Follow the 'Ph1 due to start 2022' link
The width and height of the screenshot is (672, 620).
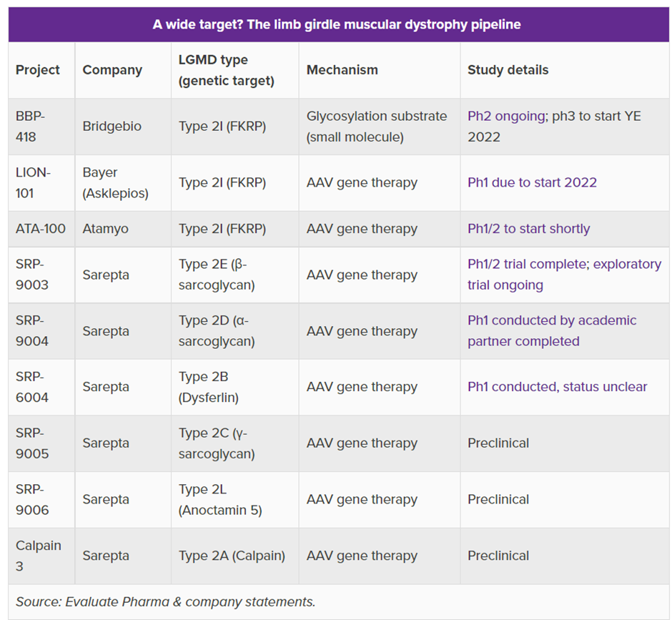[532, 182]
